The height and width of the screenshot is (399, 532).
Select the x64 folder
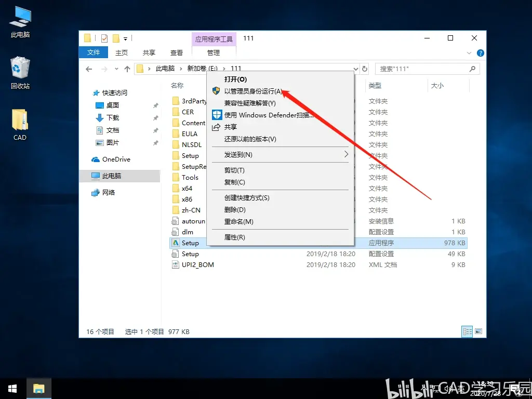tap(182, 188)
